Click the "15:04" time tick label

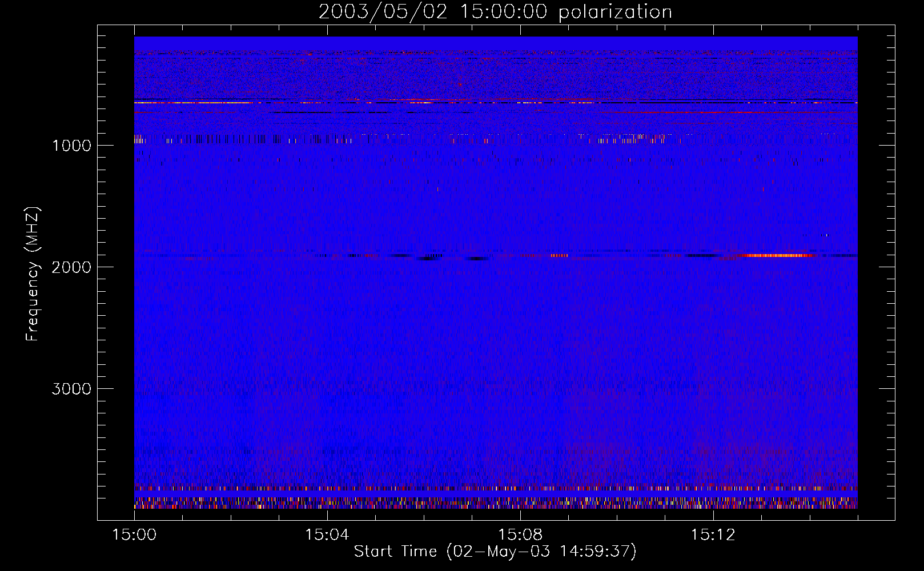point(327,534)
